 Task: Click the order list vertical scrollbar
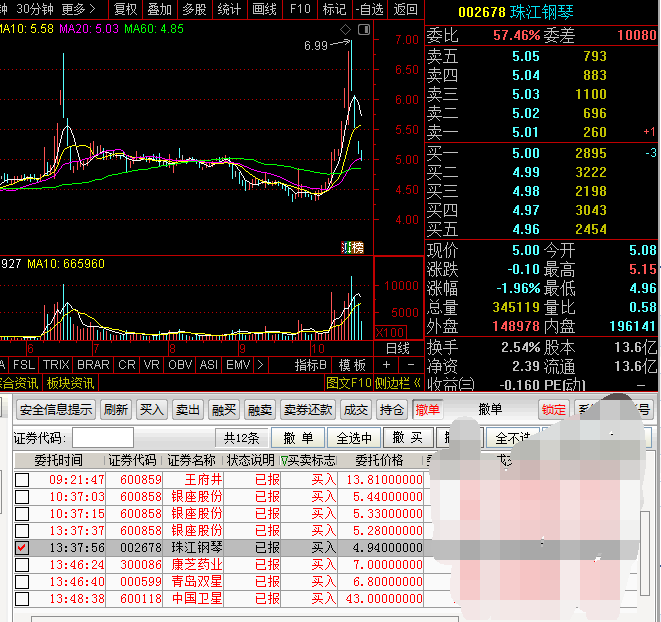pyautogui.click(x=645, y=552)
